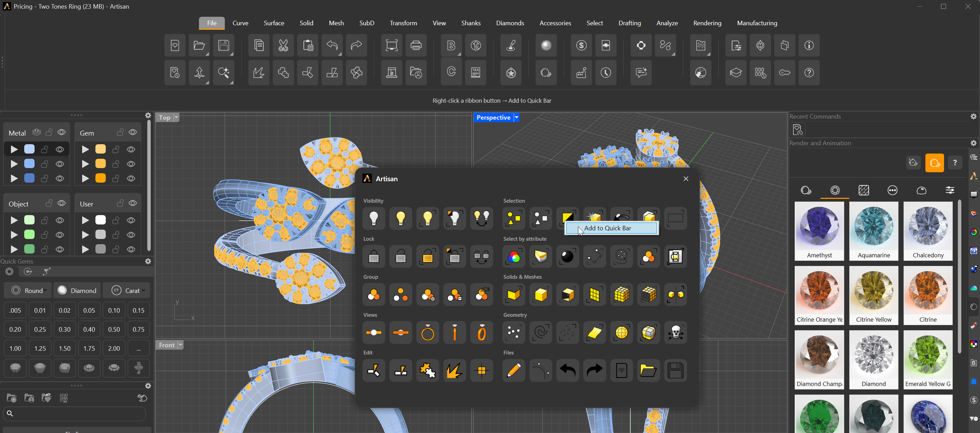
Task: Open the Shanks ribbon tab
Action: pyautogui.click(x=471, y=23)
